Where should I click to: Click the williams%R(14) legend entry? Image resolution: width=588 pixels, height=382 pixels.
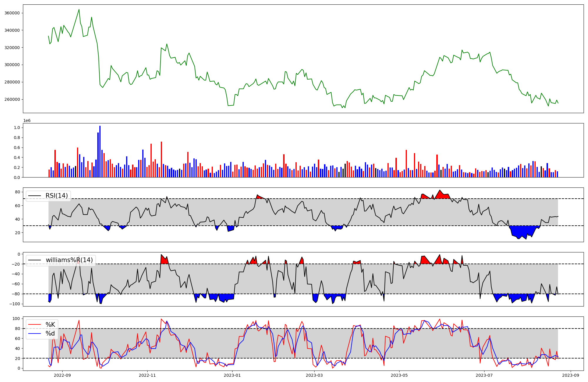69,260
